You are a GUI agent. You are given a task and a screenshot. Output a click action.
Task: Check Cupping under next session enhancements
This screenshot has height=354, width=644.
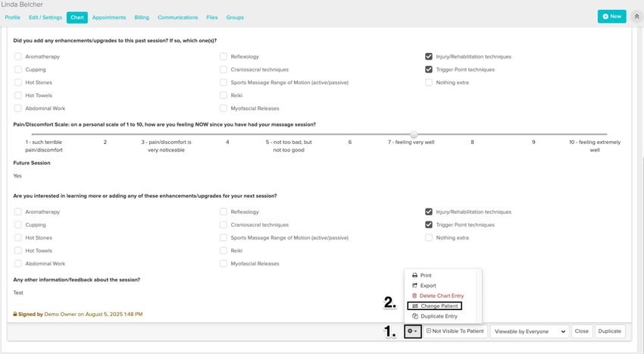click(18, 225)
